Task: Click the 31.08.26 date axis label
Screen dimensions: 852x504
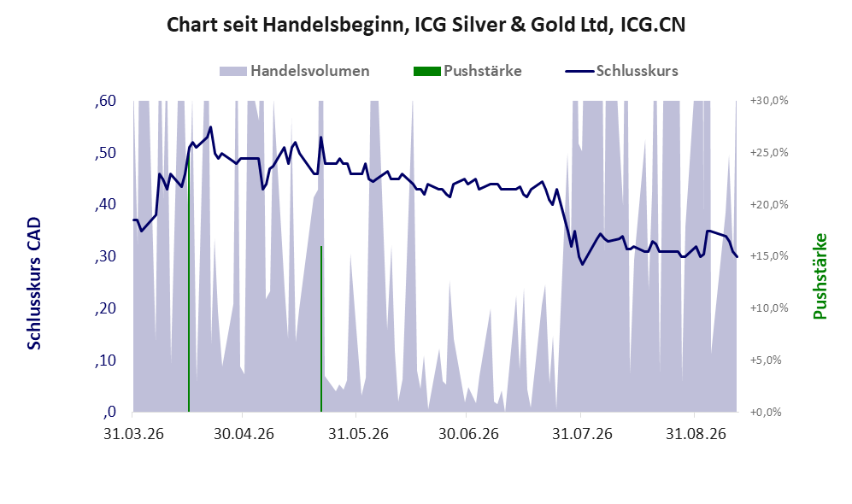Action: point(696,435)
